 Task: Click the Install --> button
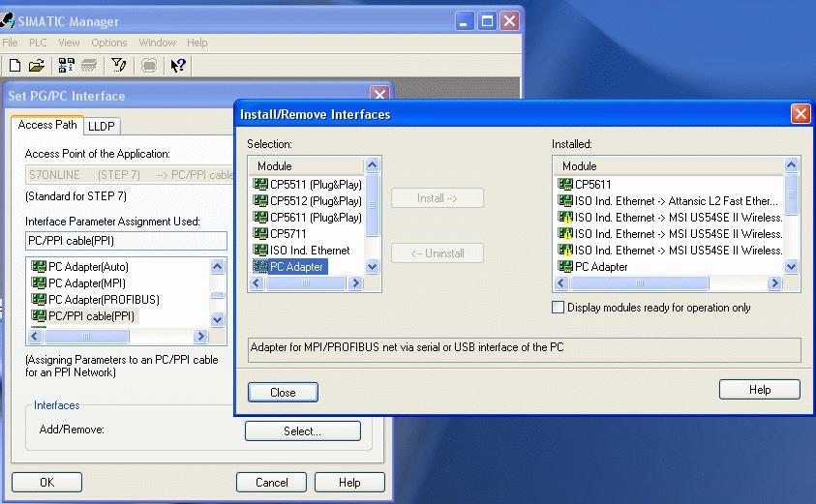(x=438, y=198)
